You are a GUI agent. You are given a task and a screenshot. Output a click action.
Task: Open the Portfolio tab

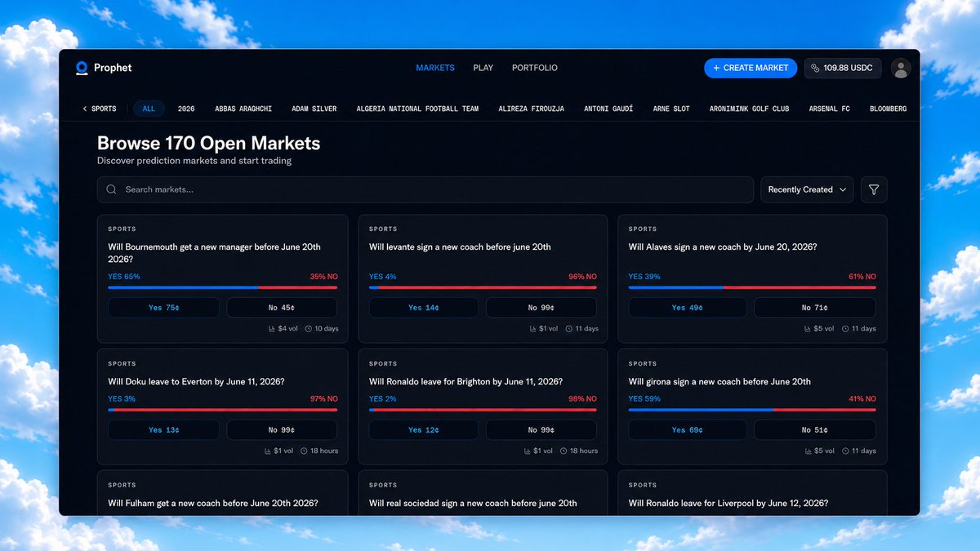(535, 68)
